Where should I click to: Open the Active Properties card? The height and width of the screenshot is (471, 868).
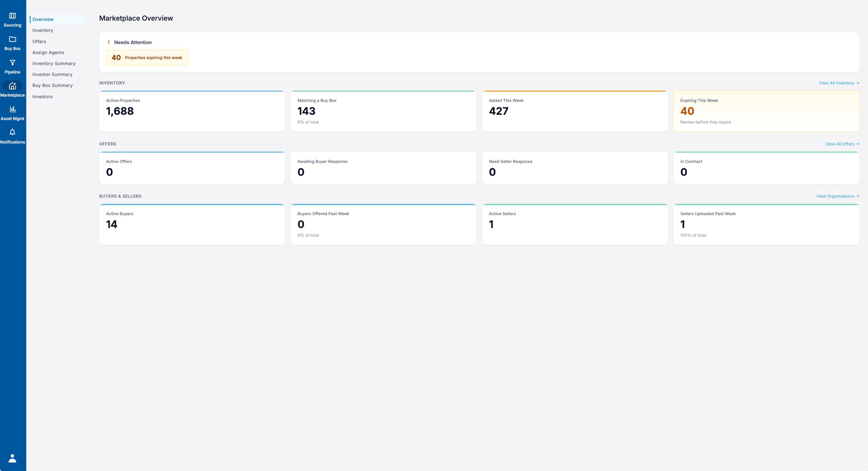tap(192, 111)
